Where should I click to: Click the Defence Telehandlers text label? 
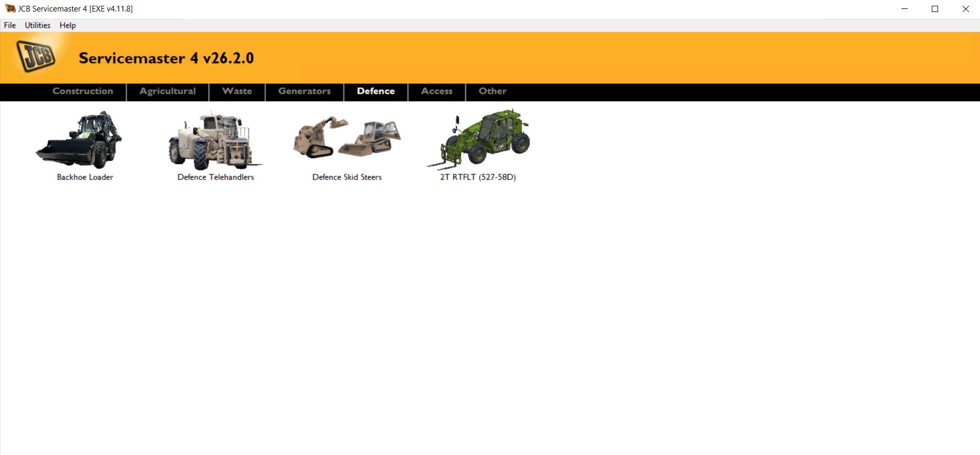[216, 177]
